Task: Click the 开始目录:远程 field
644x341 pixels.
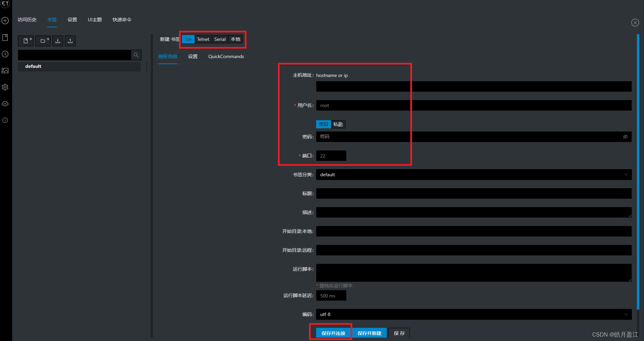Action: pyautogui.click(x=474, y=250)
